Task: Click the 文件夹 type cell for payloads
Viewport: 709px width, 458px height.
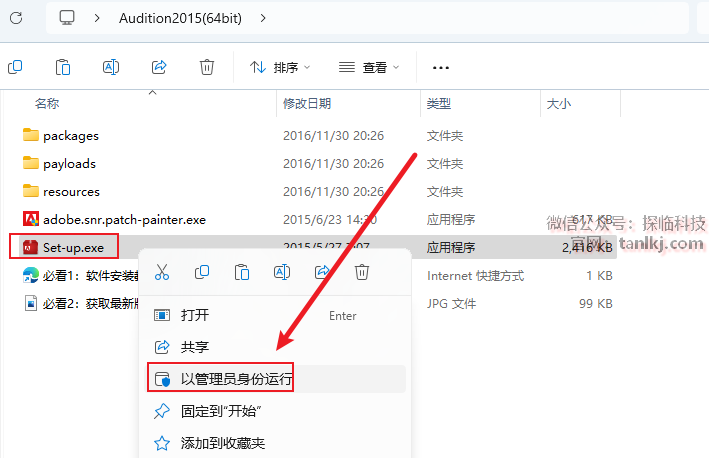Action: pyautogui.click(x=445, y=164)
